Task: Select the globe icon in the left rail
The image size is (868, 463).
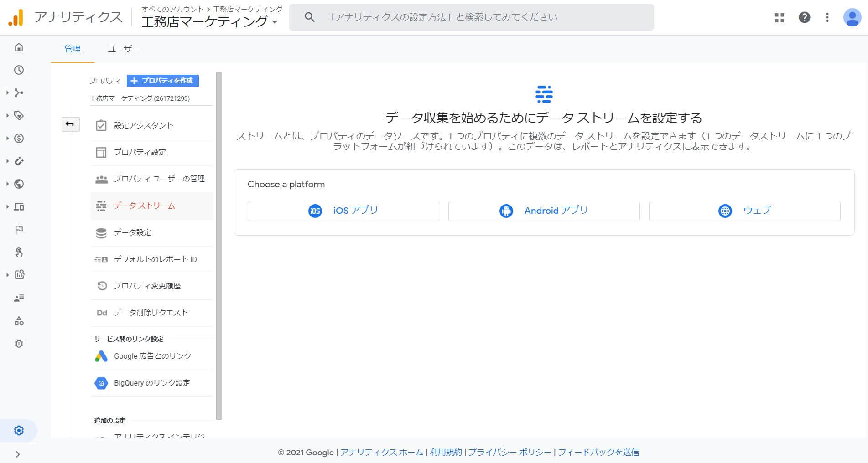Action: coord(19,184)
